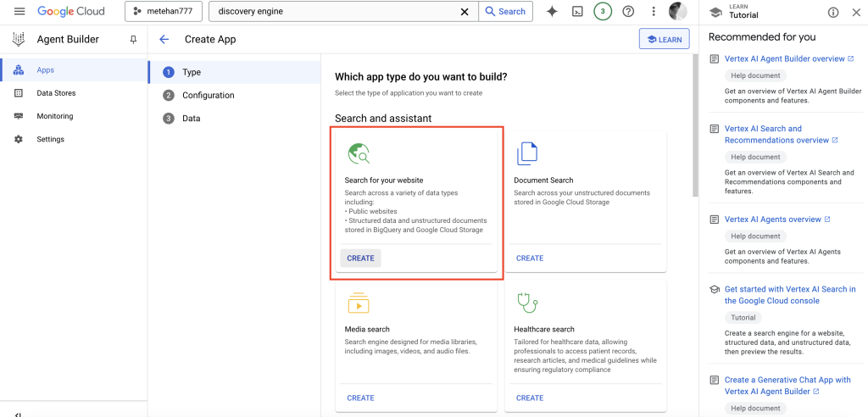The height and width of the screenshot is (417, 868).
Task: Open Vertex AI Agents overview link
Action: [772, 220]
